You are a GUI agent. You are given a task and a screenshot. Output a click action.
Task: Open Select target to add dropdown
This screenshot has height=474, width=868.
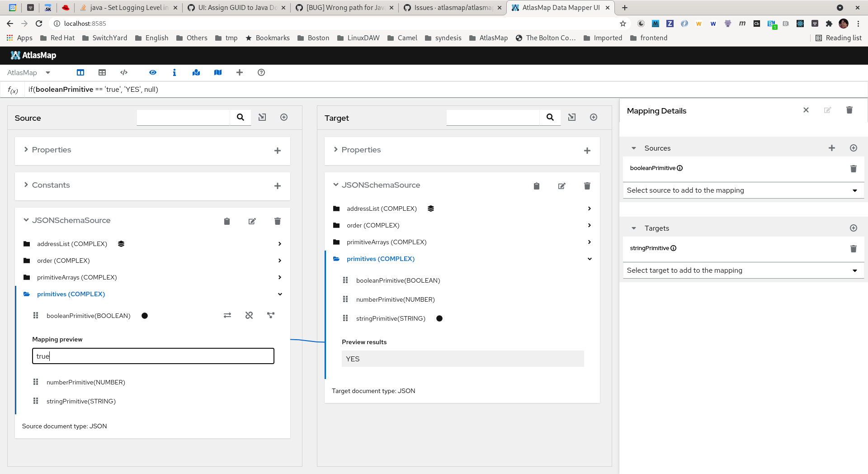(x=743, y=270)
